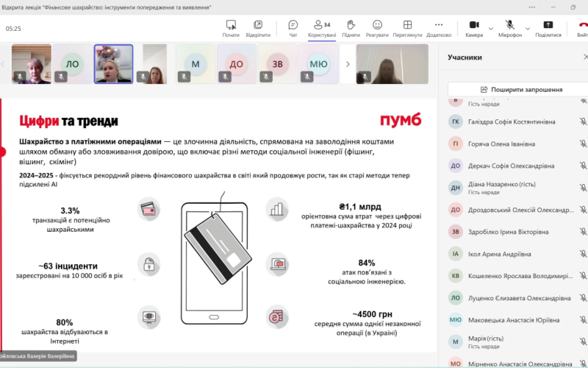Image resolution: width=588 pixels, height=368 pixels.
Task: Click the Відкріпити (pop out) icon
Action: tap(258, 28)
